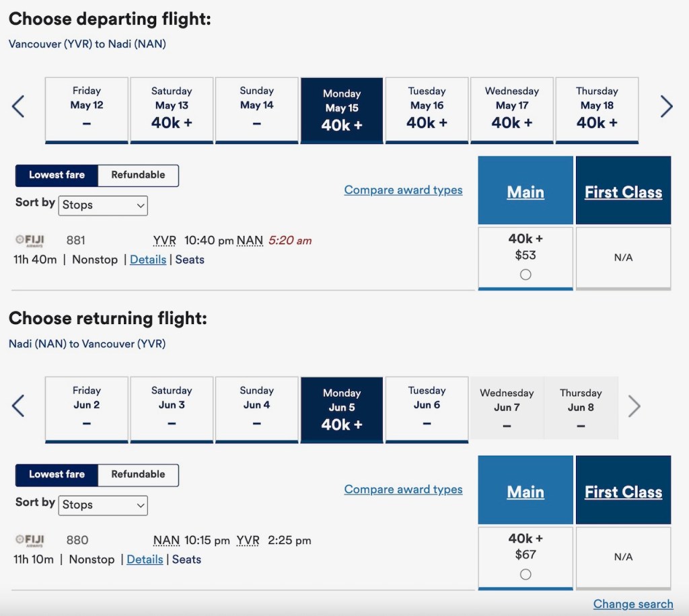Choose Thursday May 18 departure date

point(597,110)
